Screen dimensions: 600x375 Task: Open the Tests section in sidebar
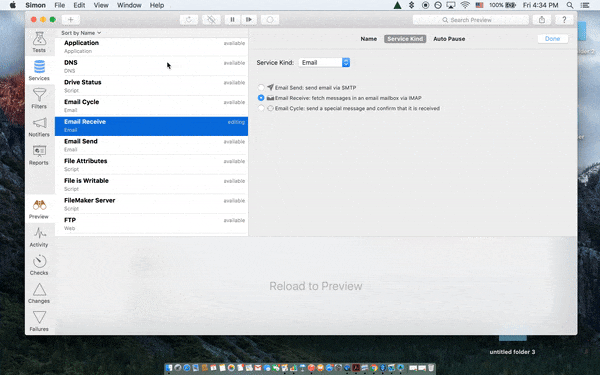tap(39, 42)
